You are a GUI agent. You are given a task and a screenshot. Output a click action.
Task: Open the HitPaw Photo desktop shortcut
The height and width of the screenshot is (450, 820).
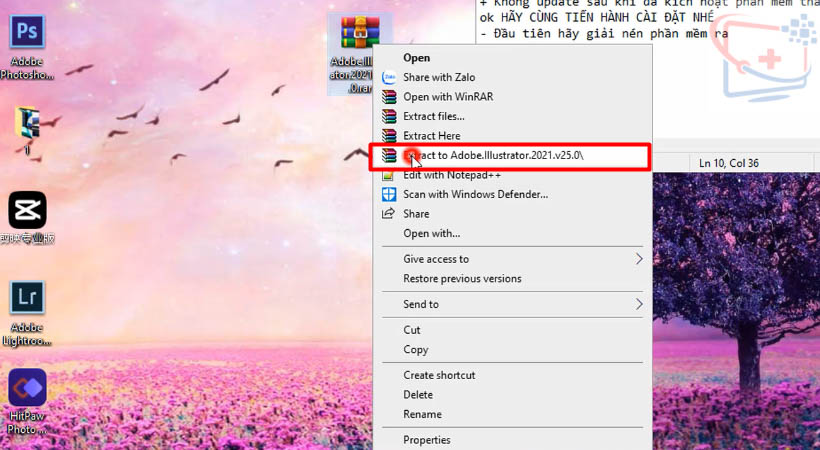[27, 402]
